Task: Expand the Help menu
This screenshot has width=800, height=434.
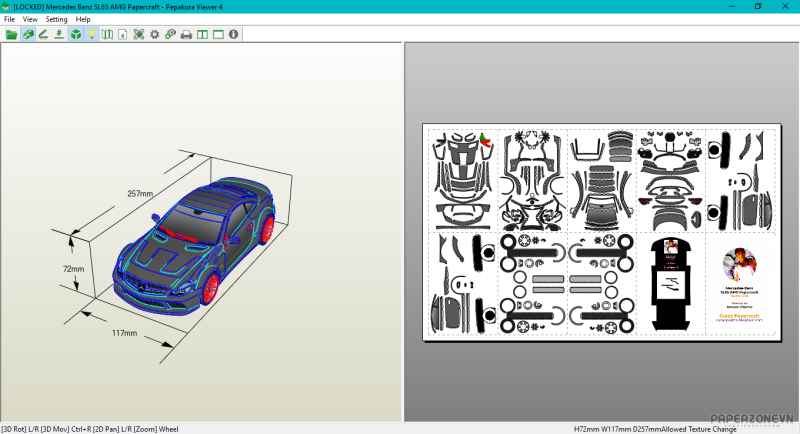Action: point(83,19)
